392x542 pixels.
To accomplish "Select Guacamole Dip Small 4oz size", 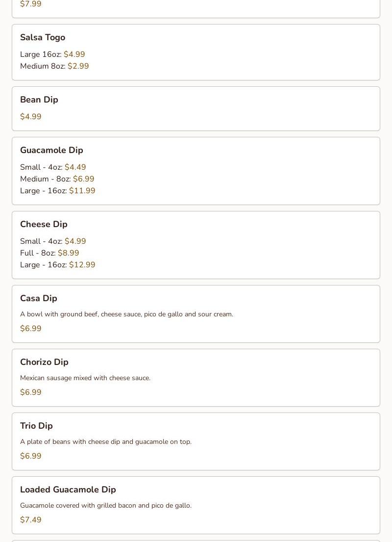I will (x=53, y=167).
